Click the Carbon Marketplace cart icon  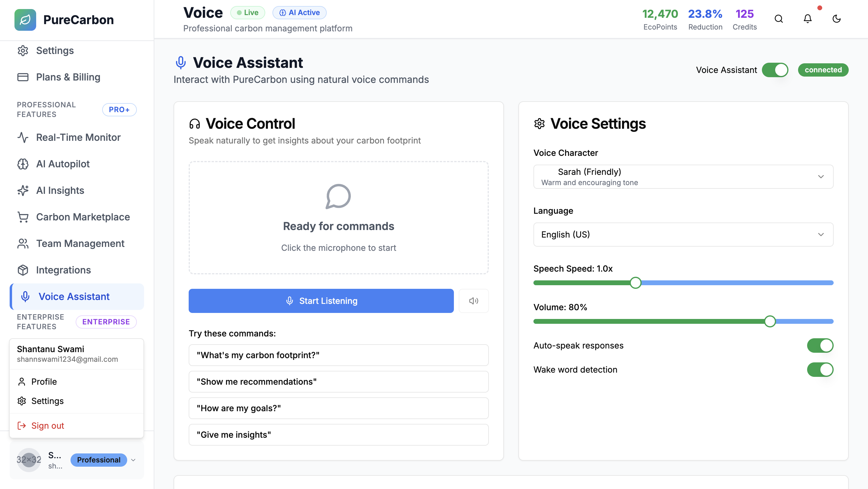(23, 217)
